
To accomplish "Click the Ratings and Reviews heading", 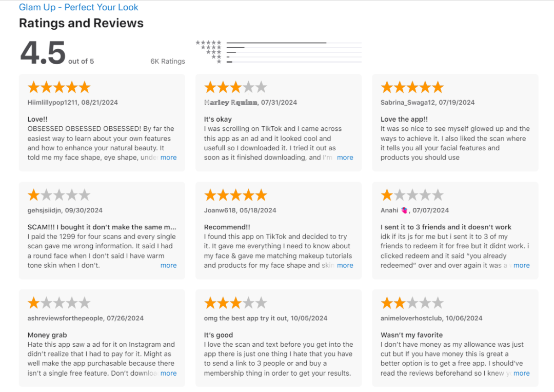I will coord(81,23).
